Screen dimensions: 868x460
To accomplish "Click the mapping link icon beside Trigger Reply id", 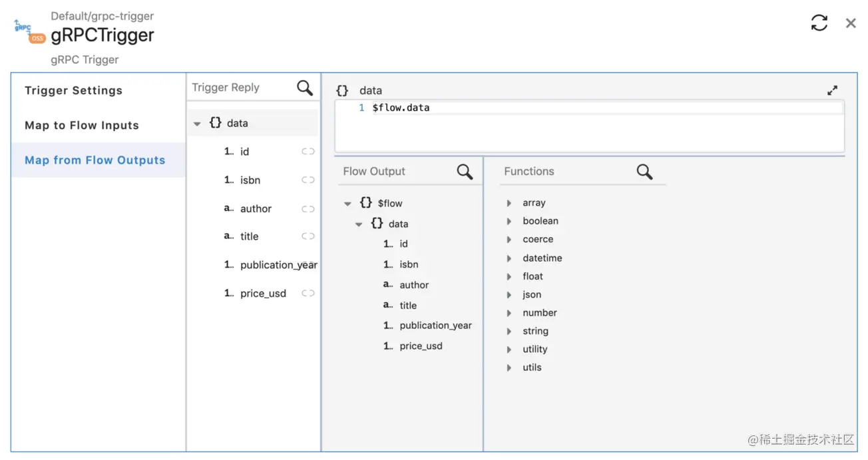I will coord(308,152).
